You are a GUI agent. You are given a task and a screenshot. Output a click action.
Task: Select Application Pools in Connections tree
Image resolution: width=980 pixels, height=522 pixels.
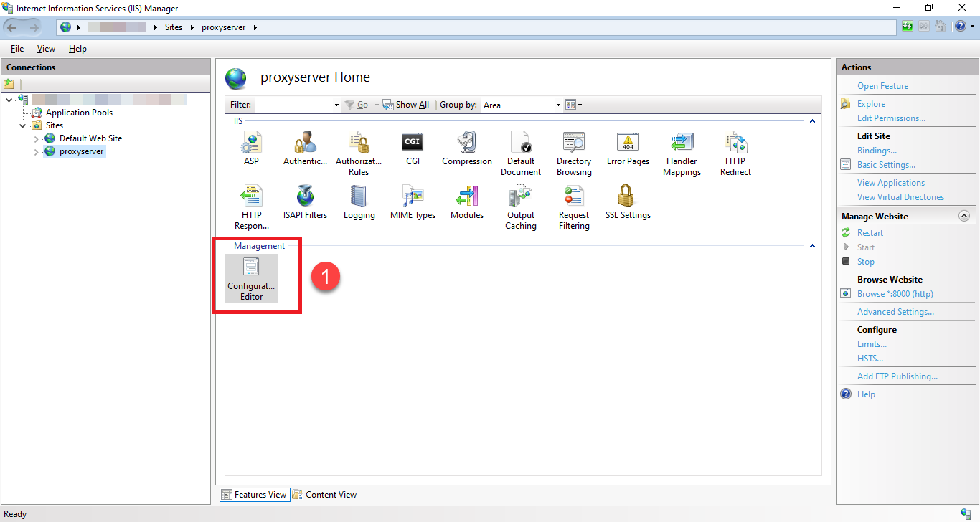[x=79, y=113]
